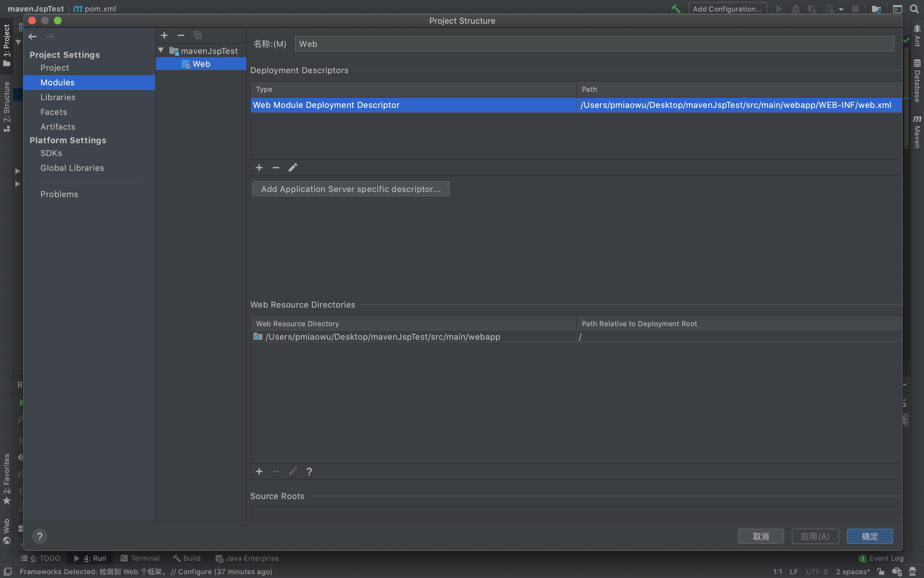Open the Maven tool window
Viewport: 924px width, 578px height.
coord(917,132)
